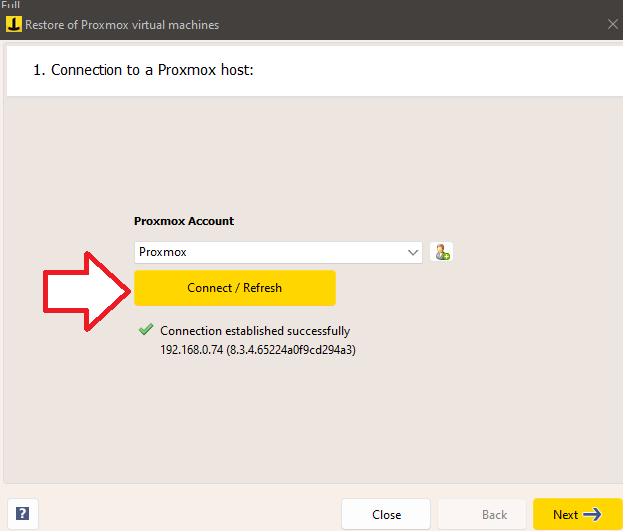Click the yellow Iperius logo in title bar

pos(13,24)
